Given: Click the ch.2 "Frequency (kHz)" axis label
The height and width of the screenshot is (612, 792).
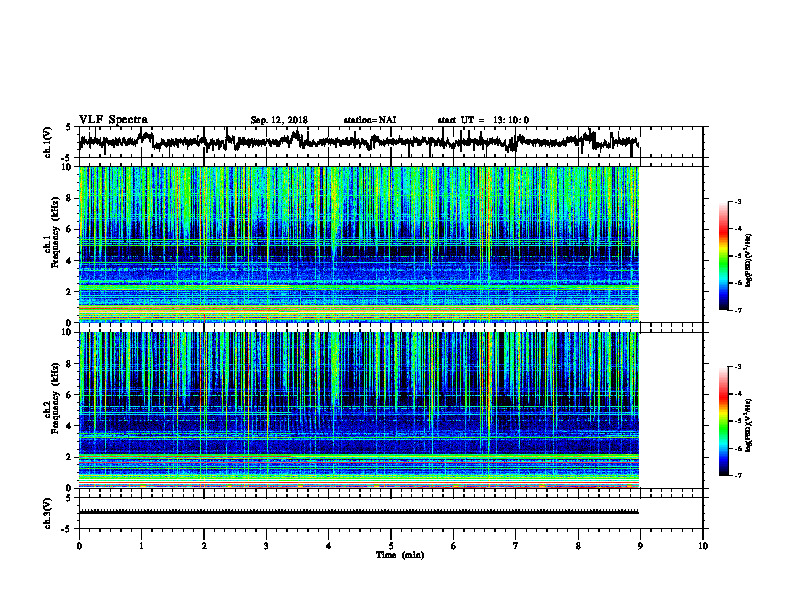Looking at the screenshot, I should coord(56,398).
